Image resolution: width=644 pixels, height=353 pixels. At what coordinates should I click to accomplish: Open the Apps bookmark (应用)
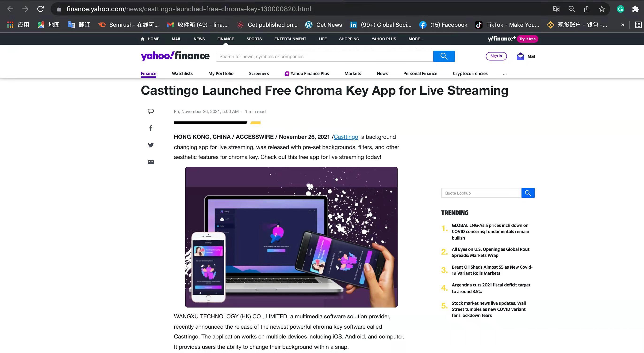18,25
